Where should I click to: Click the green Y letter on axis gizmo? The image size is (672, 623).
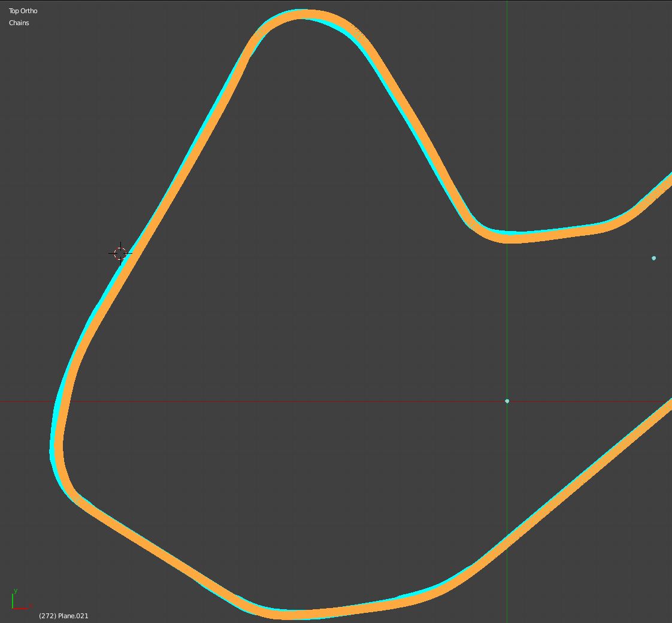tap(16, 591)
